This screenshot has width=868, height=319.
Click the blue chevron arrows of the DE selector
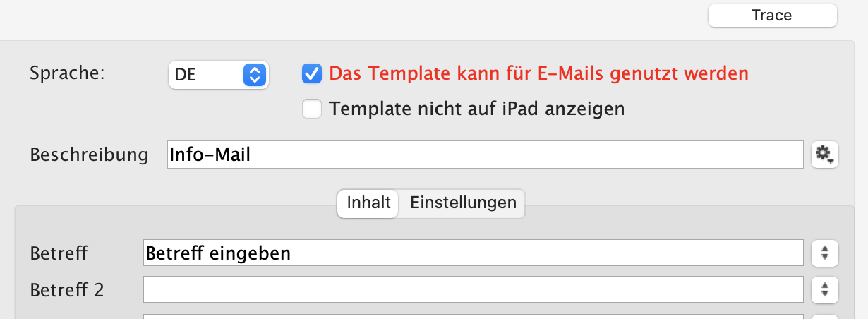coord(254,74)
